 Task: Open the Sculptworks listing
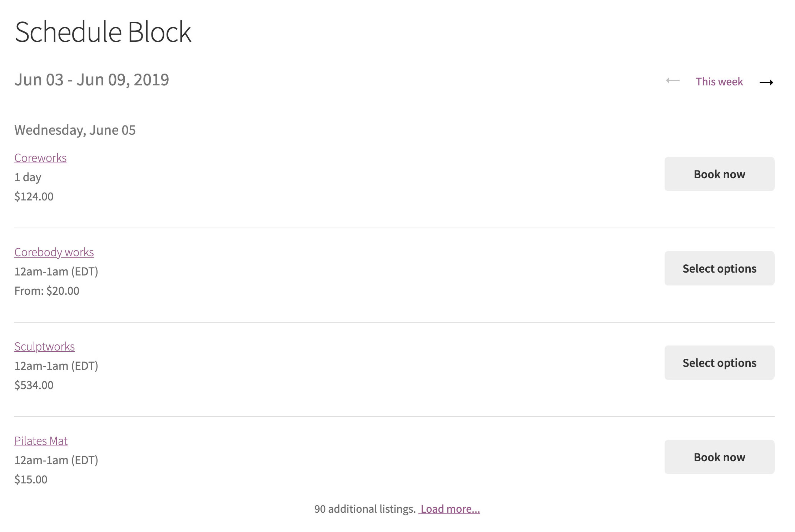click(44, 346)
